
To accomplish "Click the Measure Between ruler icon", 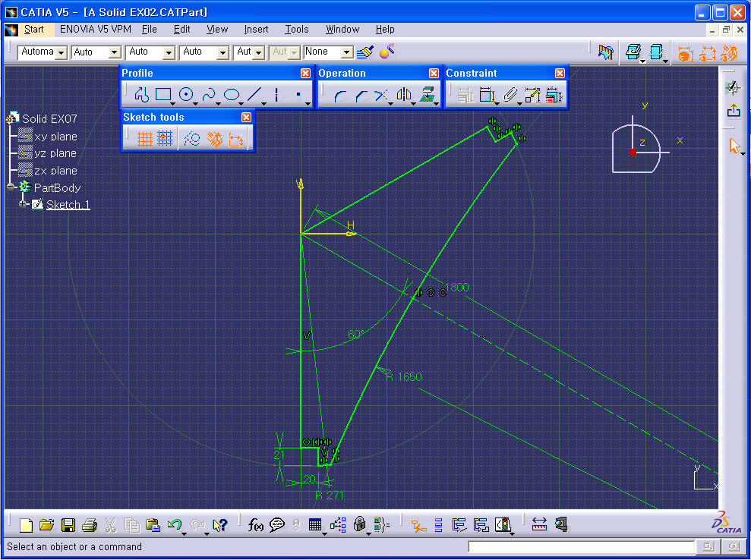I will pyautogui.click(x=540, y=524).
